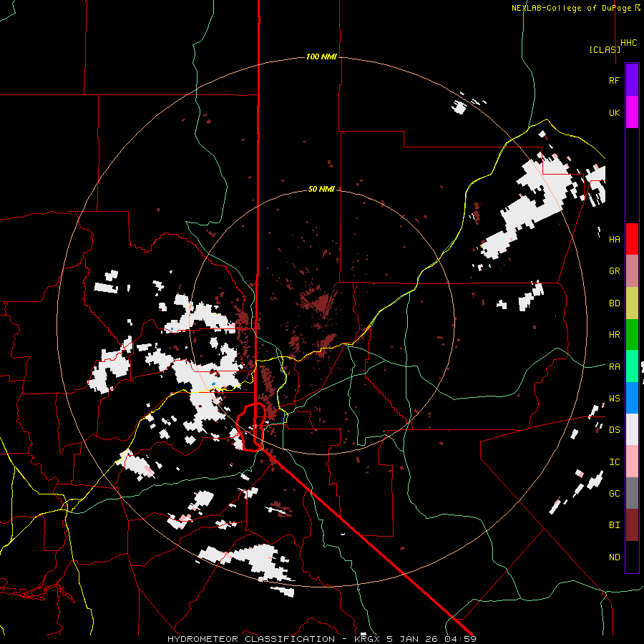Screen dimensions: 644x644
Task: Click the BI legend label
Action: click(x=614, y=525)
